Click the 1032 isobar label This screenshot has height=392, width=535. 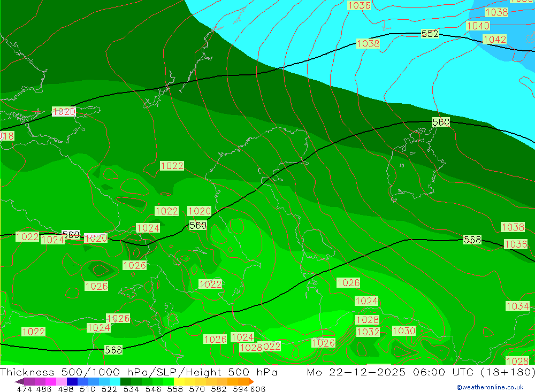click(x=368, y=332)
